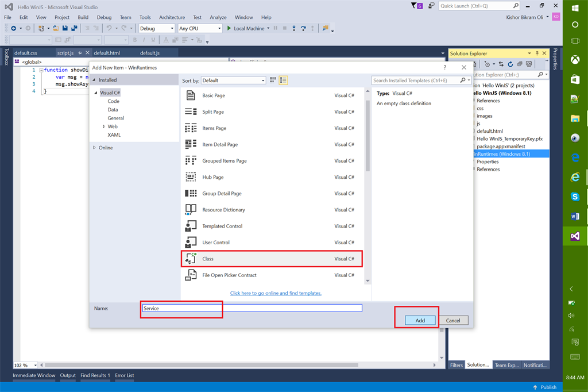Viewport: 588px width, 392px height.
Task: Click the Add button
Action: pyautogui.click(x=420, y=320)
